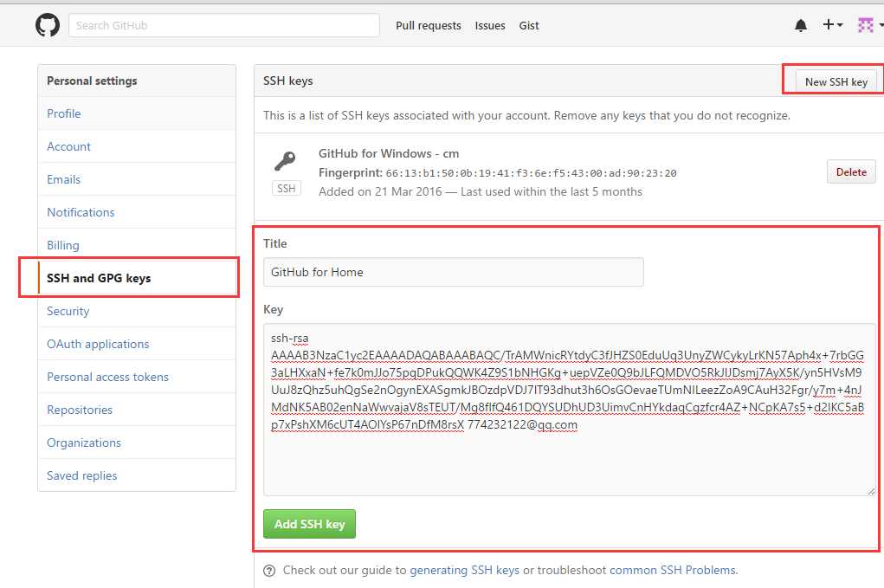Open Security settings
The width and height of the screenshot is (884, 588).
click(137, 311)
